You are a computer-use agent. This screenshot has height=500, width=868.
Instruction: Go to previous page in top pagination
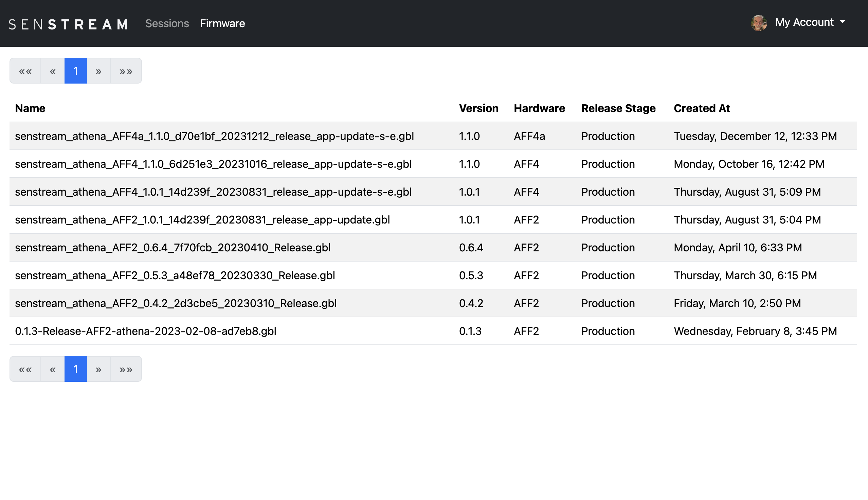click(x=53, y=71)
